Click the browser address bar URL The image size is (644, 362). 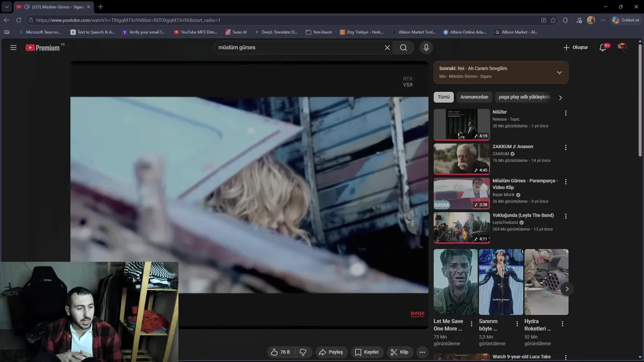click(128, 20)
